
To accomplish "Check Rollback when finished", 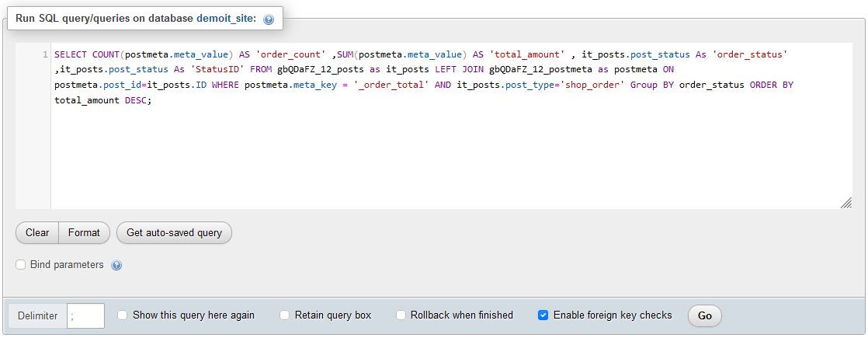I will coord(401,315).
